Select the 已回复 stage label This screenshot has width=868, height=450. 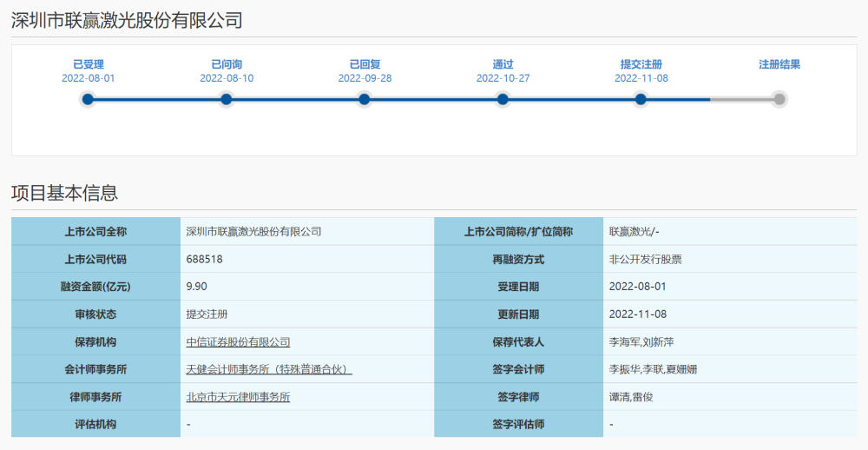(x=365, y=64)
